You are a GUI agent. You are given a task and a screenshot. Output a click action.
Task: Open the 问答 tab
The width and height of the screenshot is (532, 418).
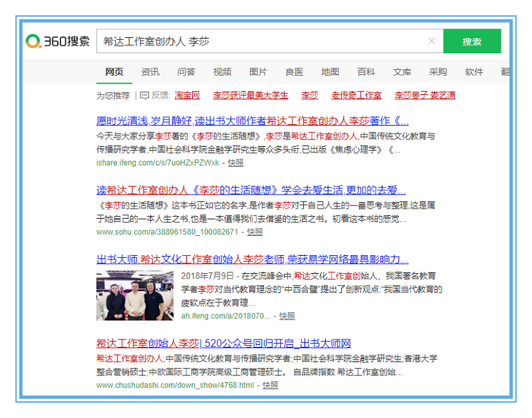186,72
